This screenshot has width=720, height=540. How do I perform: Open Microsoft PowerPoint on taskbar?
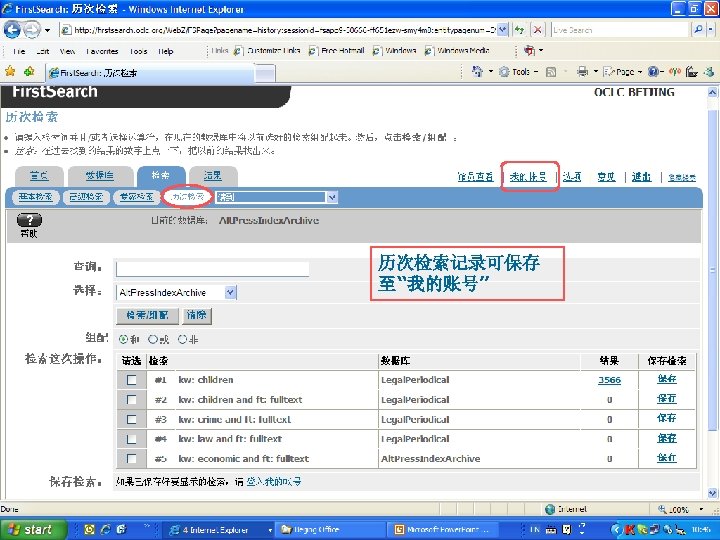[443, 529]
